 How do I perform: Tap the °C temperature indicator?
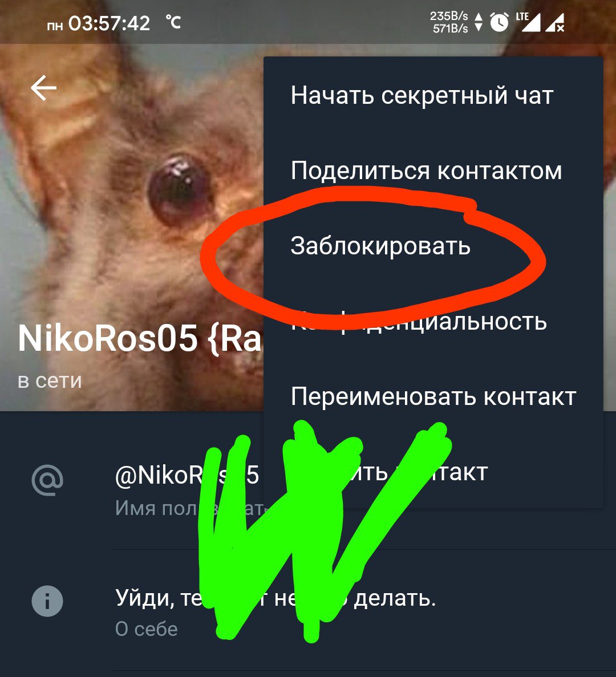click(x=173, y=22)
